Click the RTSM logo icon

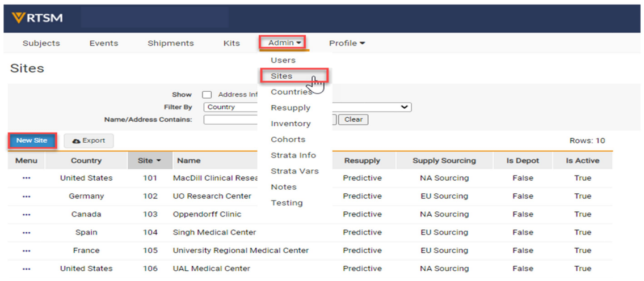(19, 18)
